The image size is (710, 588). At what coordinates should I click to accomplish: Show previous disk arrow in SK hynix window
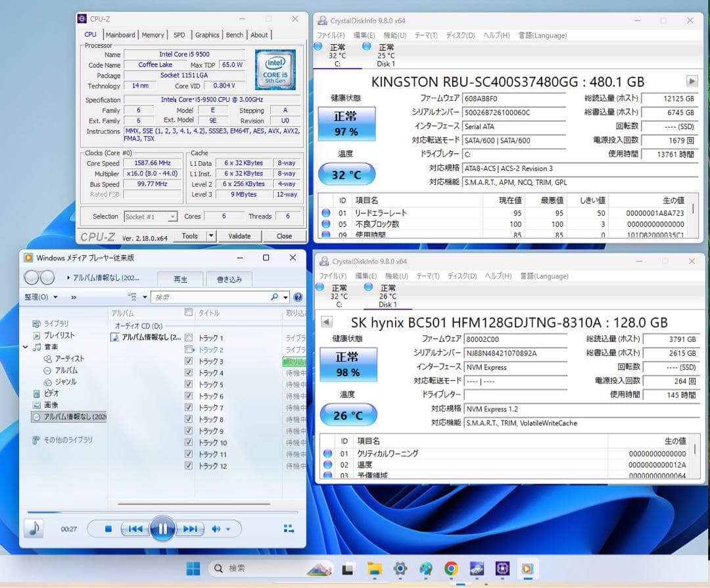pos(327,322)
